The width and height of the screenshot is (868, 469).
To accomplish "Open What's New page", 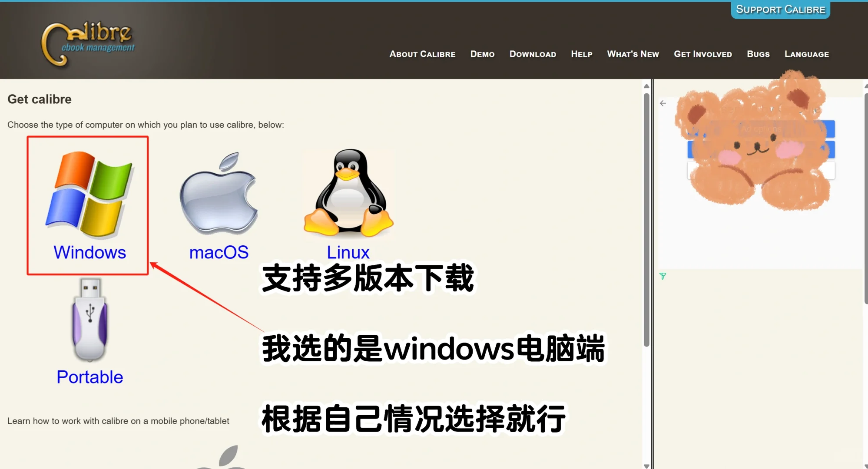I will click(633, 54).
